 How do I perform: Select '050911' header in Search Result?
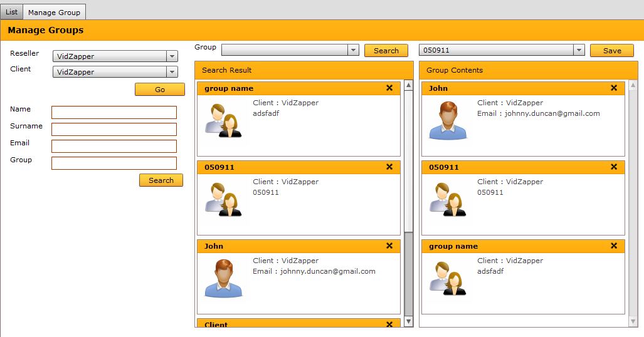click(x=298, y=167)
